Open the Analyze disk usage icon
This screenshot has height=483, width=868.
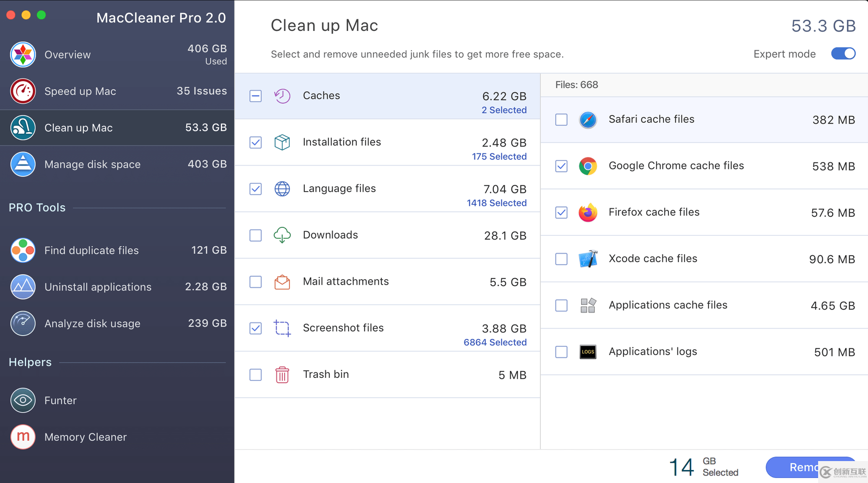(x=22, y=323)
